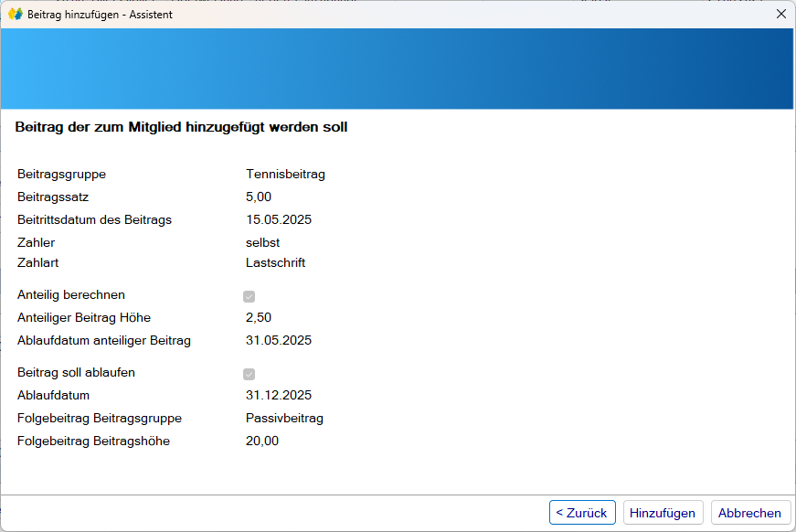796x532 pixels.
Task: Close the Beitrag hinzufügen assistant window
Action: 780,14
